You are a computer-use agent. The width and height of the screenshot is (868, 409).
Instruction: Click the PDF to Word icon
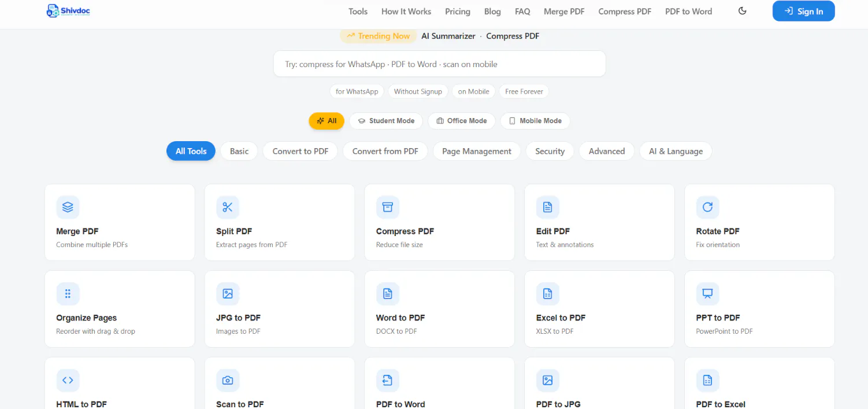coord(388,380)
